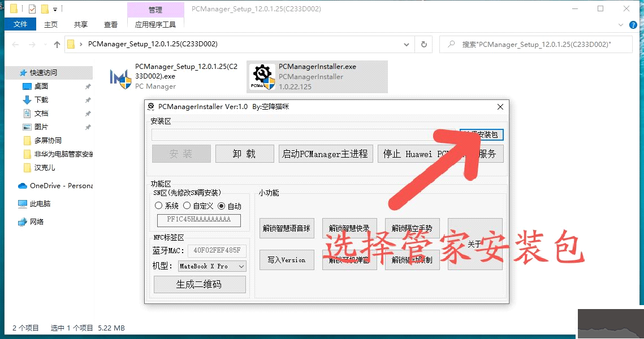Screen dimensions: 644x339
Task: Click the address bar path PCManager_Setup
Action: pyautogui.click(x=153, y=44)
